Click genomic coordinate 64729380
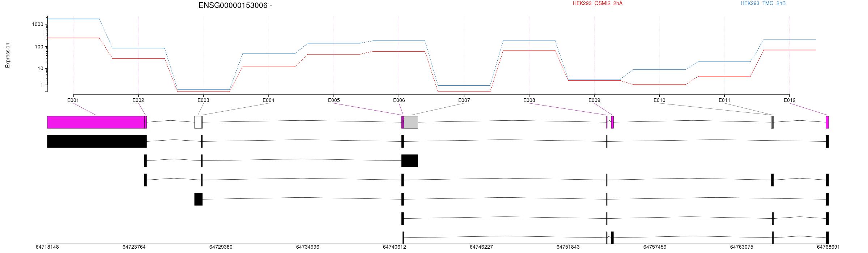The height and width of the screenshot is (253, 868). (x=221, y=247)
